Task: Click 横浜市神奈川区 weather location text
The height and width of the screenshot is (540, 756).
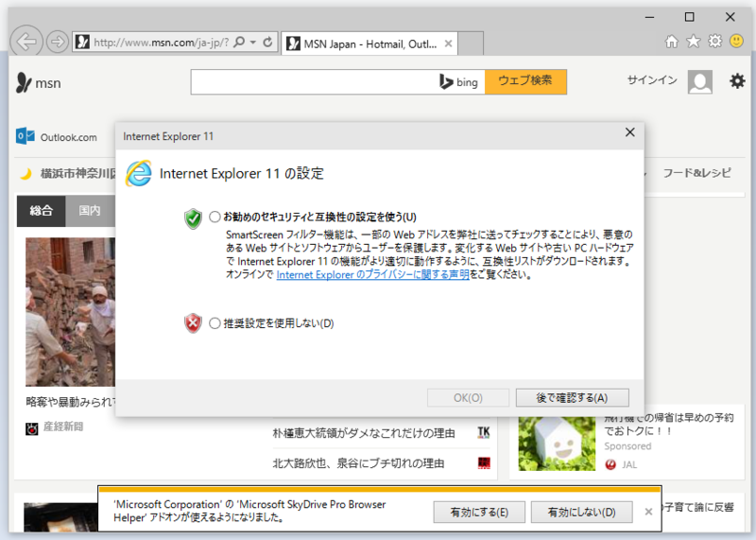Action: pos(77,173)
